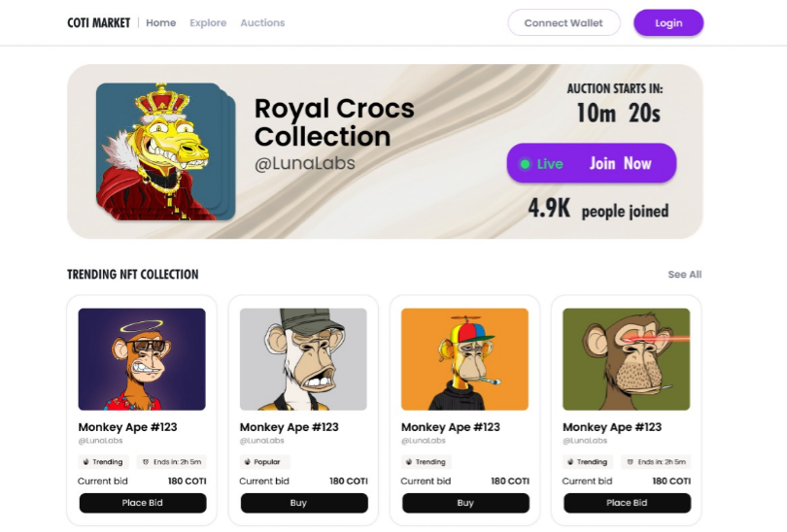Image resolution: width=787 pixels, height=532 pixels.
Task: Open See All trending collections
Action: coord(684,275)
